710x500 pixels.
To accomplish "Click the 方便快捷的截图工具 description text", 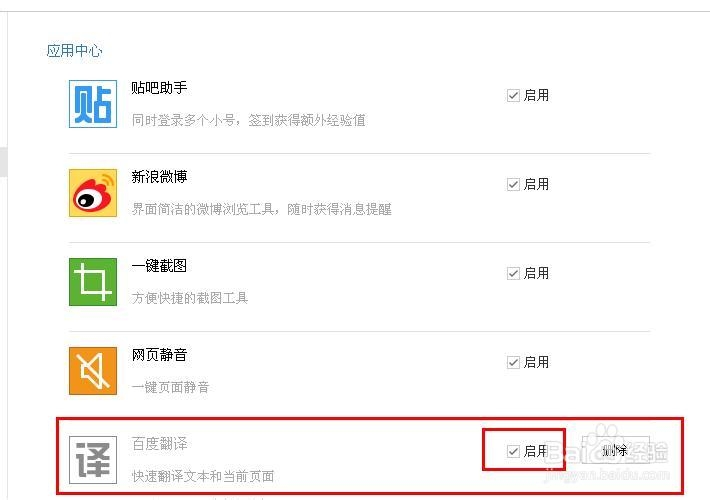I will tap(190, 298).
